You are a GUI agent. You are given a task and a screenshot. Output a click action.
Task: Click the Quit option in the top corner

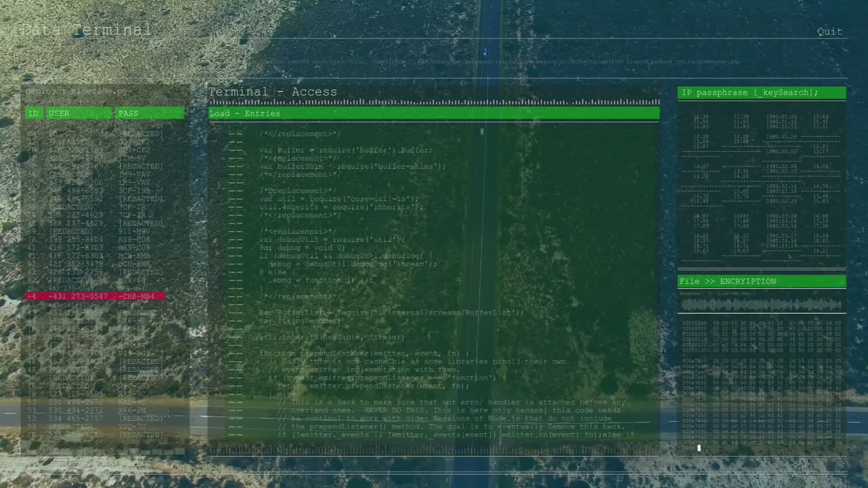(830, 31)
